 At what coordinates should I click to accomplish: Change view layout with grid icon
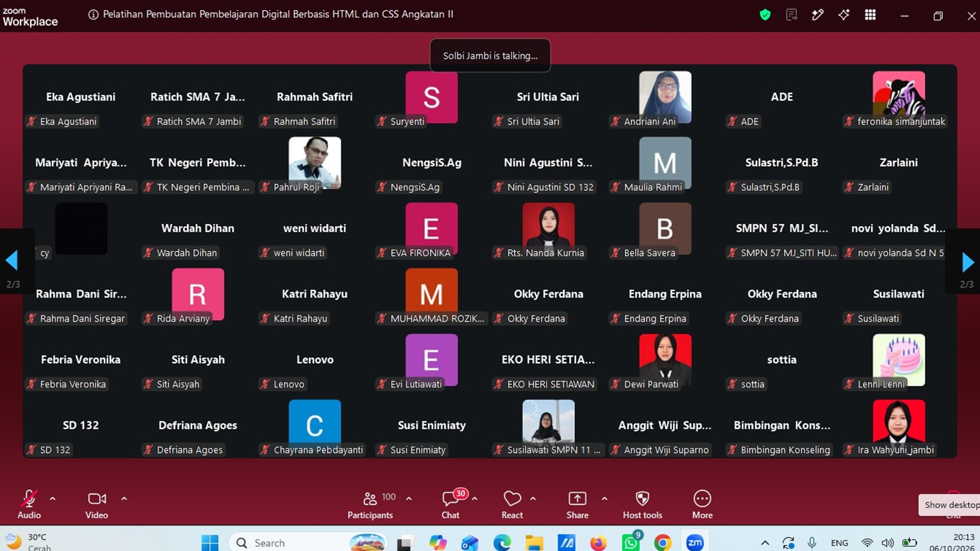pyautogui.click(x=870, y=15)
